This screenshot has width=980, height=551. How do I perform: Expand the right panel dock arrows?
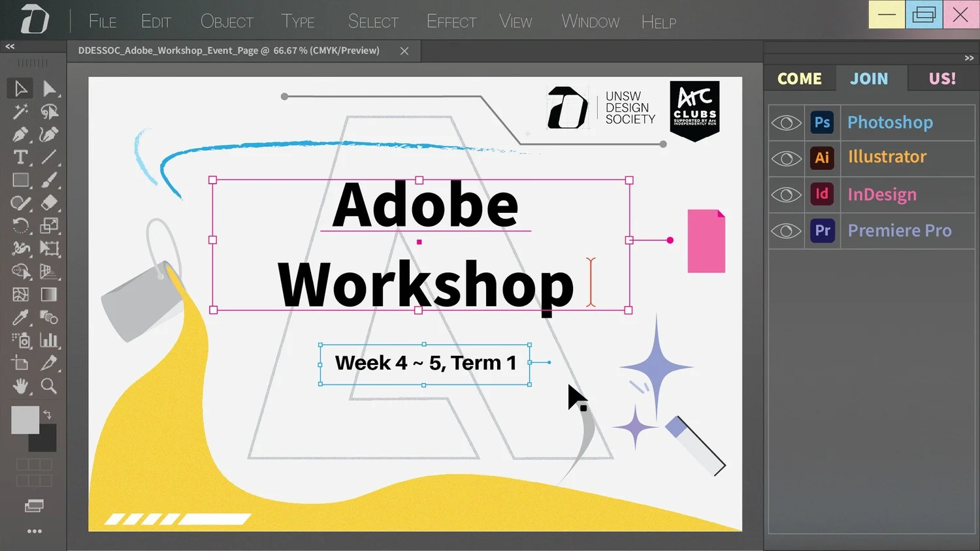[969, 58]
